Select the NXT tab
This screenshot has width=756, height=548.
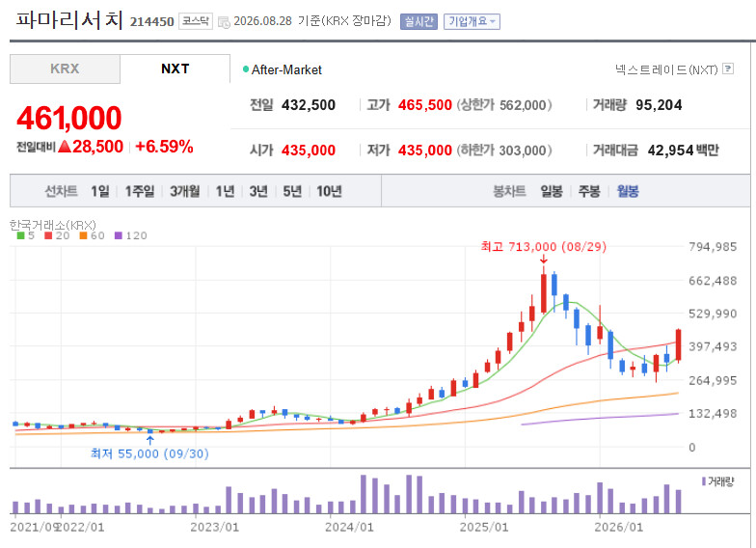pos(175,69)
